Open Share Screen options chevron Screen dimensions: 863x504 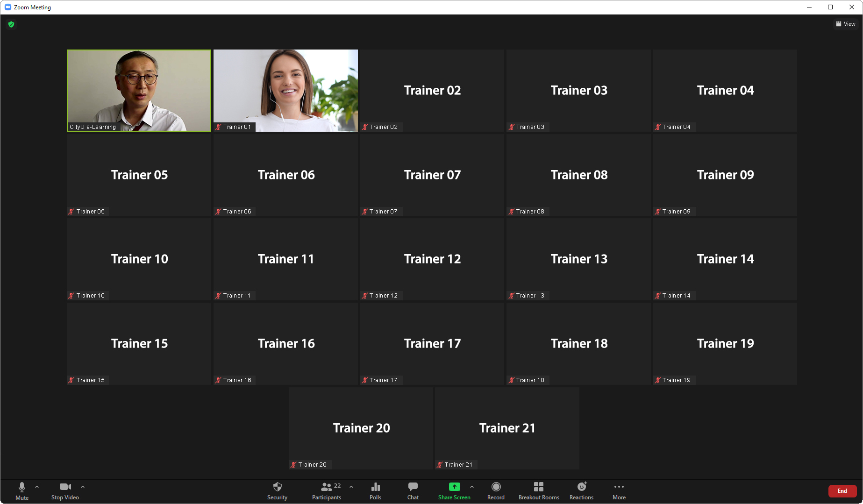[472, 486]
